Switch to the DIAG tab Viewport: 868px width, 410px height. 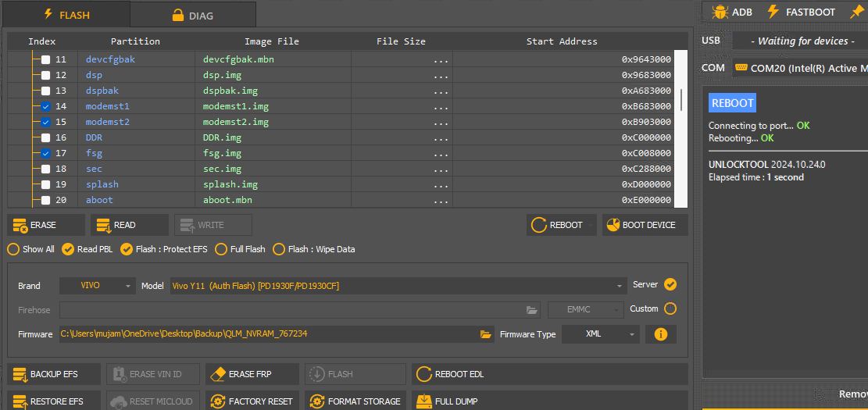click(192, 15)
